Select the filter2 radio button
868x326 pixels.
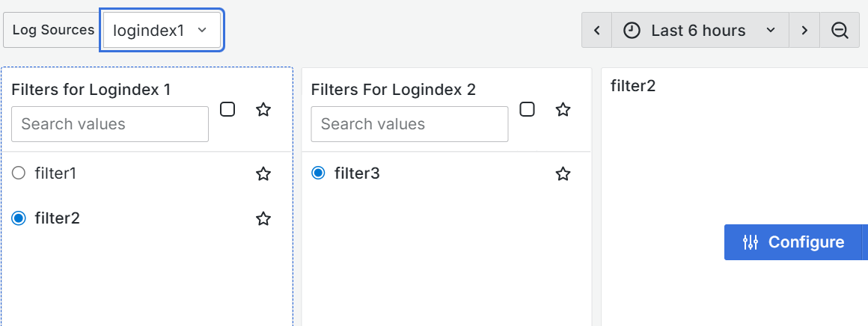tap(19, 218)
